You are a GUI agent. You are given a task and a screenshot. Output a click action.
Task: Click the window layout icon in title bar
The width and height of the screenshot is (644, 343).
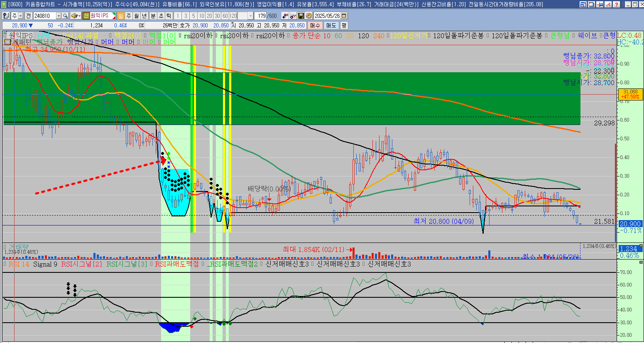tap(583, 4)
